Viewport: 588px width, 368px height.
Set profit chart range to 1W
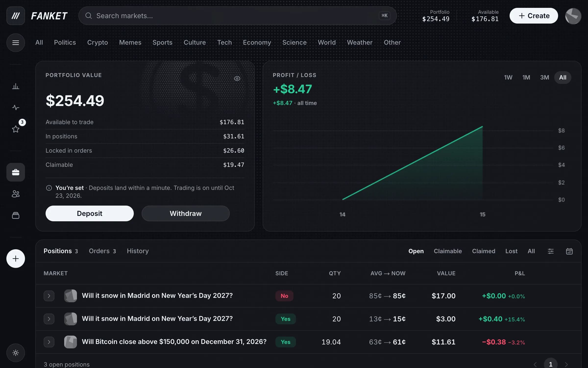click(508, 78)
